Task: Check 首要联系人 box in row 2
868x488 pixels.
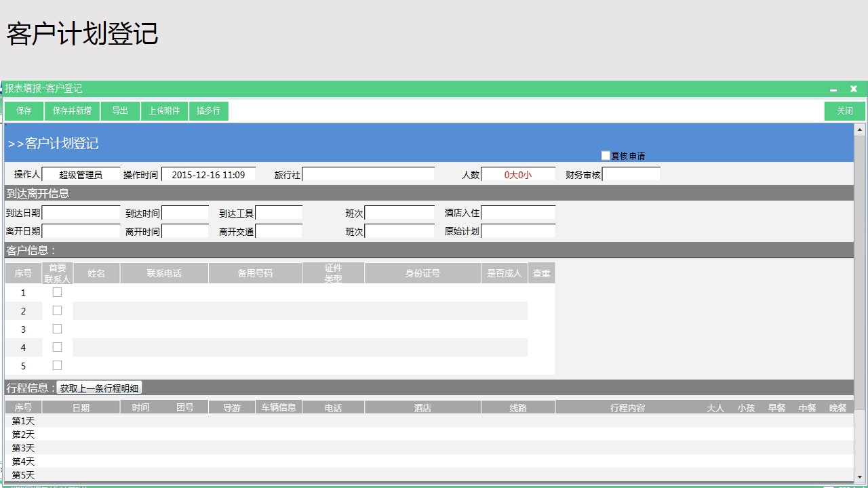Action: [x=58, y=310]
